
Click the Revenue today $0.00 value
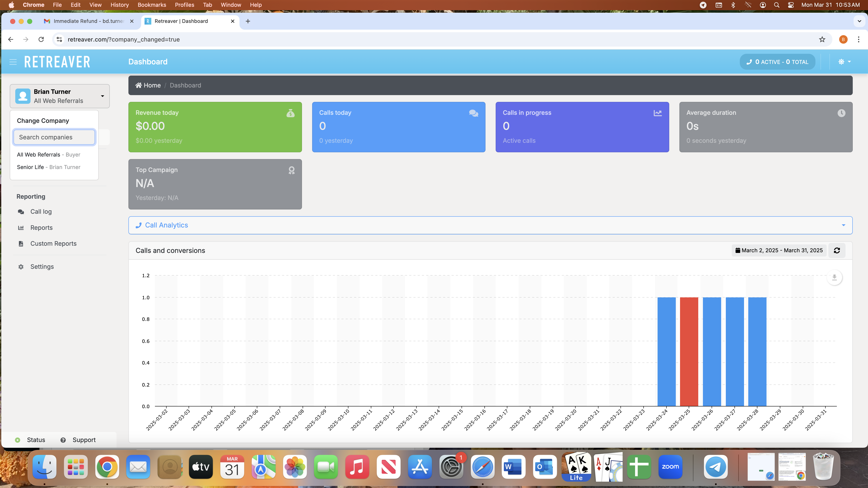[x=150, y=126]
